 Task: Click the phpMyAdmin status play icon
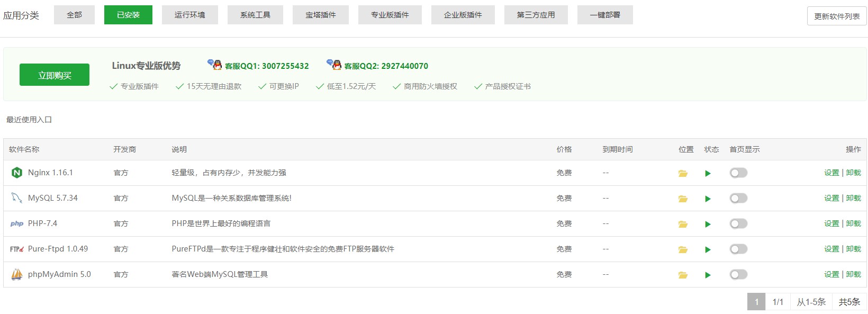click(708, 275)
